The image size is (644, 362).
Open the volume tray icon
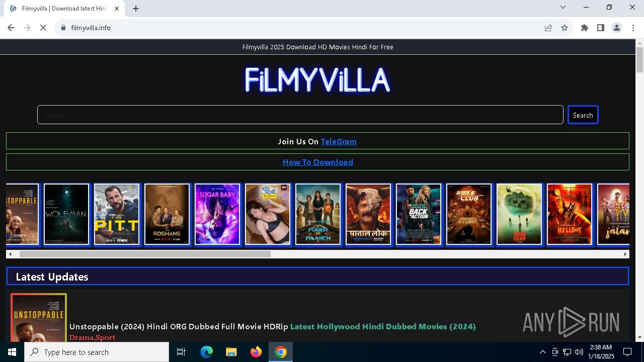(x=579, y=352)
